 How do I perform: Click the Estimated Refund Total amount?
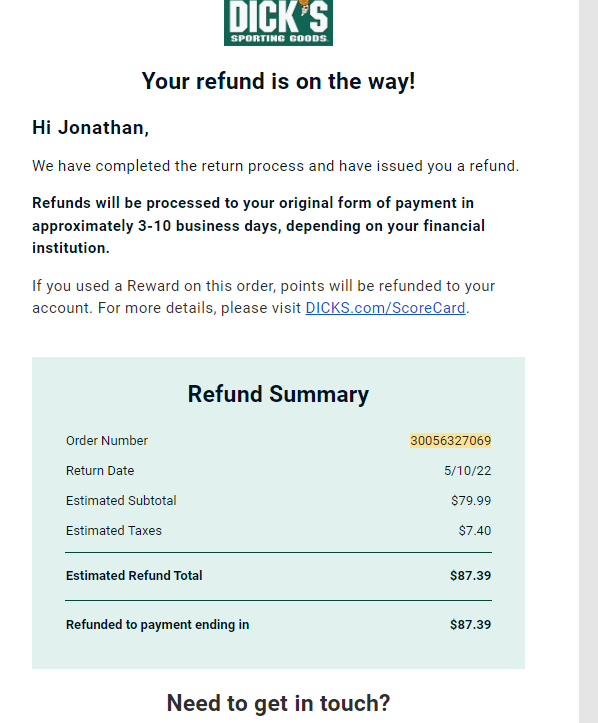[x=470, y=575]
